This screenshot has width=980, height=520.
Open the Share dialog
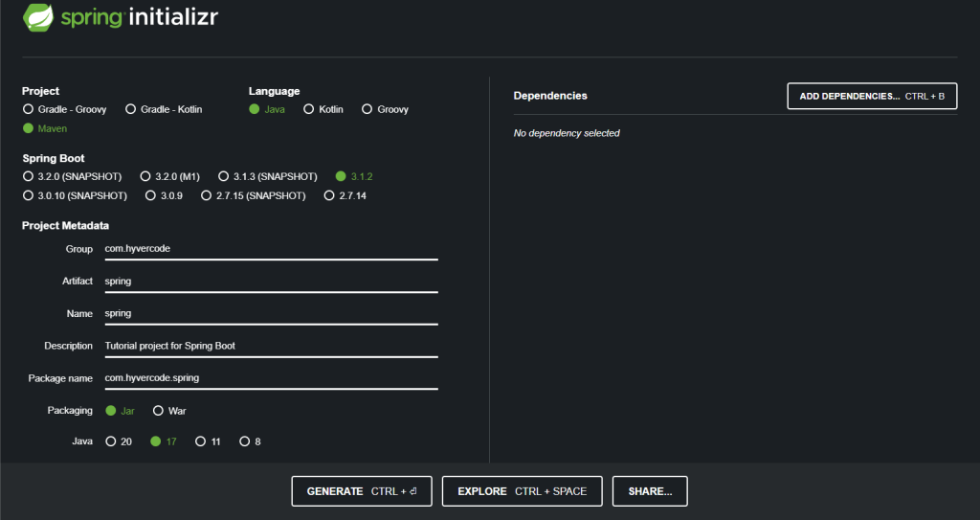coord(650,491)
